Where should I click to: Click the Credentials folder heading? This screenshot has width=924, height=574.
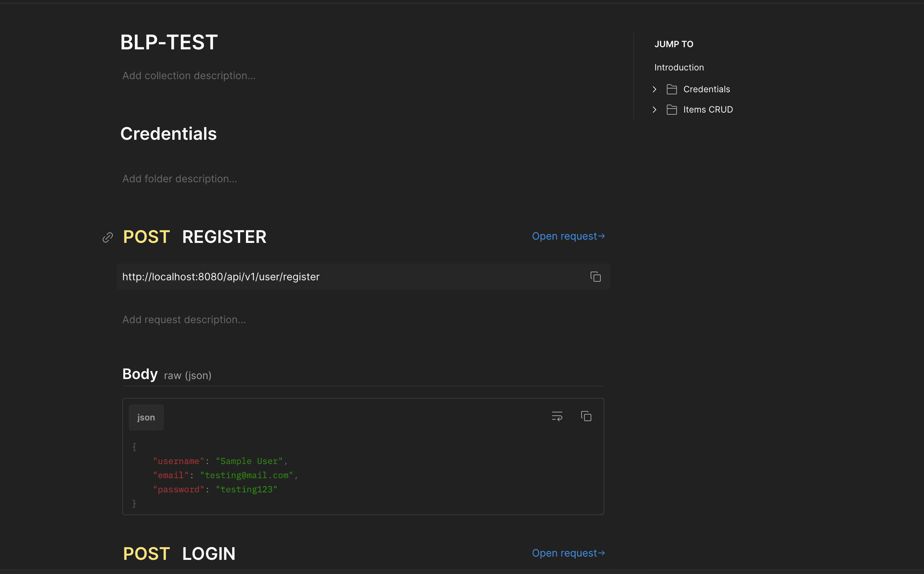coord(168,134)
